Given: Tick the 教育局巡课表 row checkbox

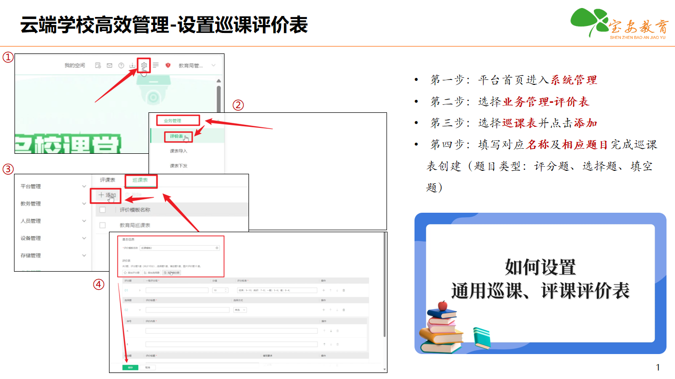Looking at the screenshot, I should [102, 225].
